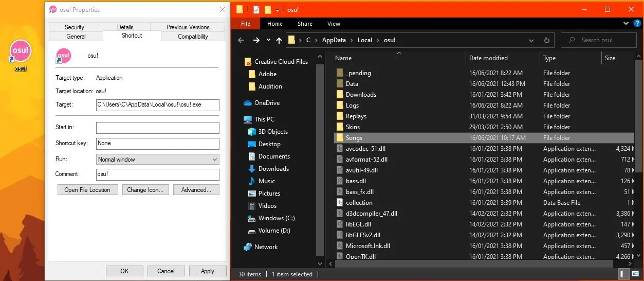Screen dimensions: 644x281
Task: Click the Start in field
Action: pyautogui.click(x=158, y=128)
